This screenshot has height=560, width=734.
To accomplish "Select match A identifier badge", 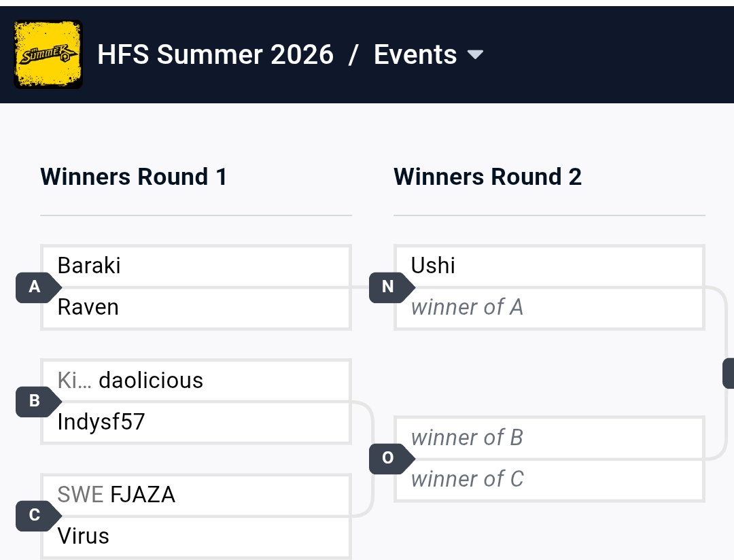I will pos(38,287).
